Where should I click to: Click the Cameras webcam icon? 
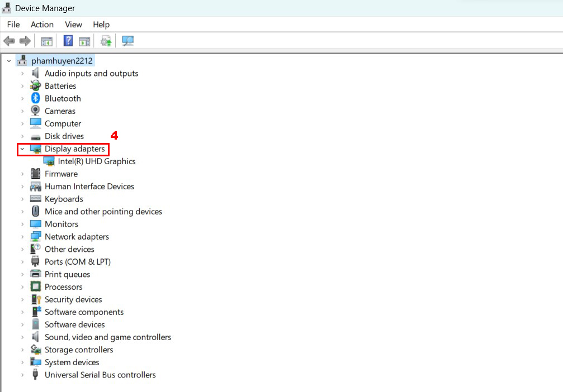(36, 111)
